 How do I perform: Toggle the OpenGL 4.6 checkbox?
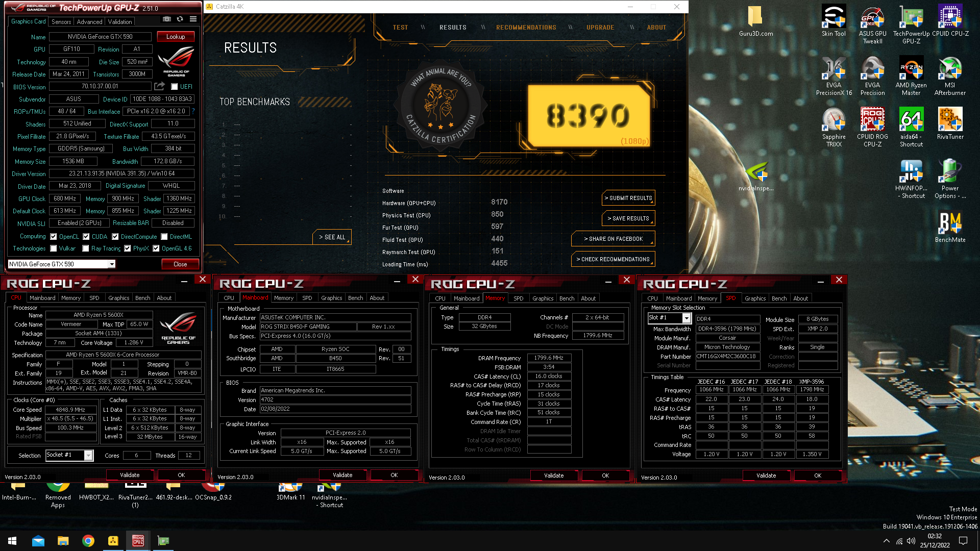pyautogui.click(x=156, y=248)
